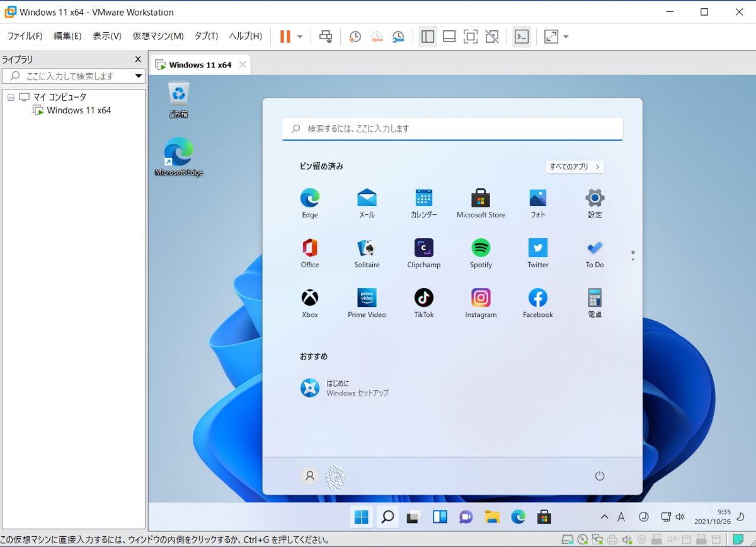Open Widgets from the taskbar

click(440, 517)
